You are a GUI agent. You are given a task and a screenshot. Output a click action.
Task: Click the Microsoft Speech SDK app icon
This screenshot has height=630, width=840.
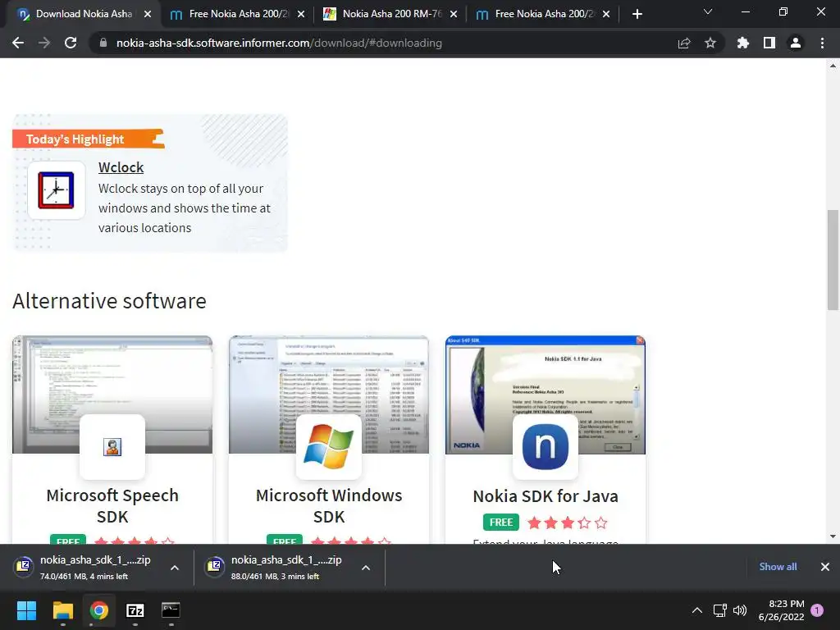point(112,447)
